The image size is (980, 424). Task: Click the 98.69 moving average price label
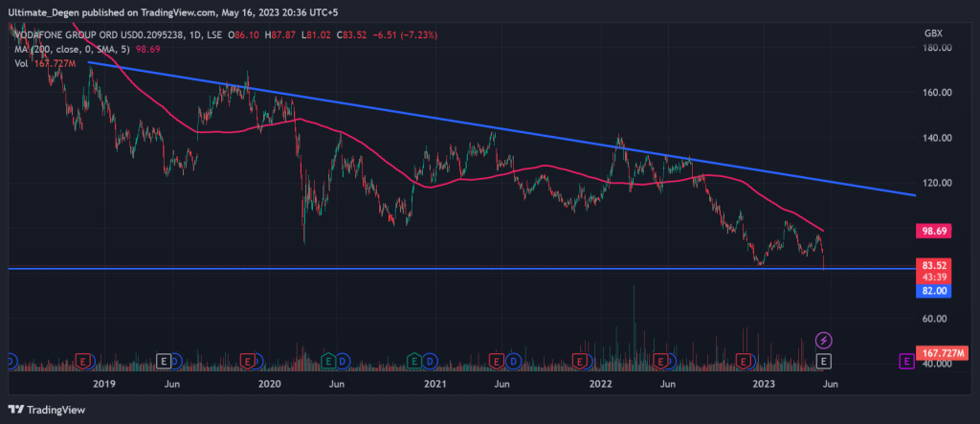click(934, 232)
